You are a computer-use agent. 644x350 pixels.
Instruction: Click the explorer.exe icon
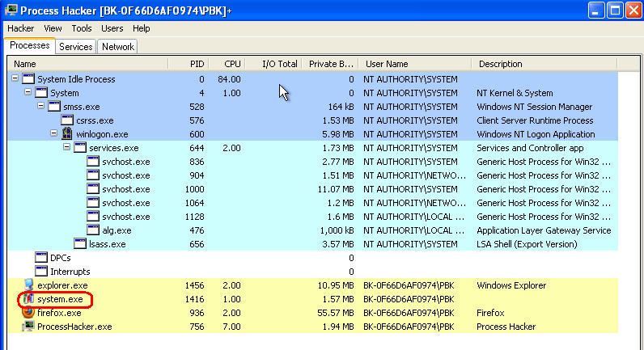tap(28, 285)
